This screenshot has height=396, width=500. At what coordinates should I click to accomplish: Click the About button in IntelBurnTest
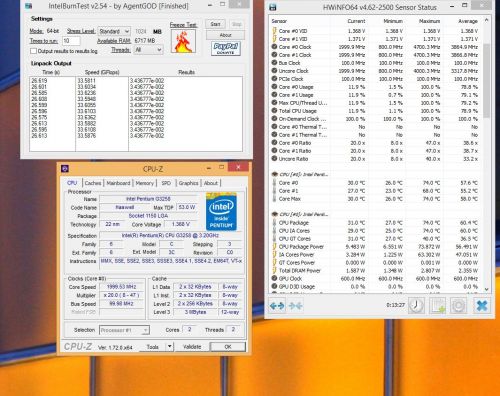point(225,35)
